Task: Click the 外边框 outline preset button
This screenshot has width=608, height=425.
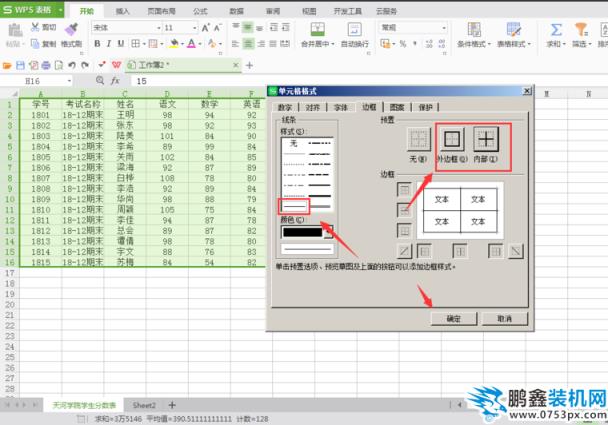Action: point(452,139)
